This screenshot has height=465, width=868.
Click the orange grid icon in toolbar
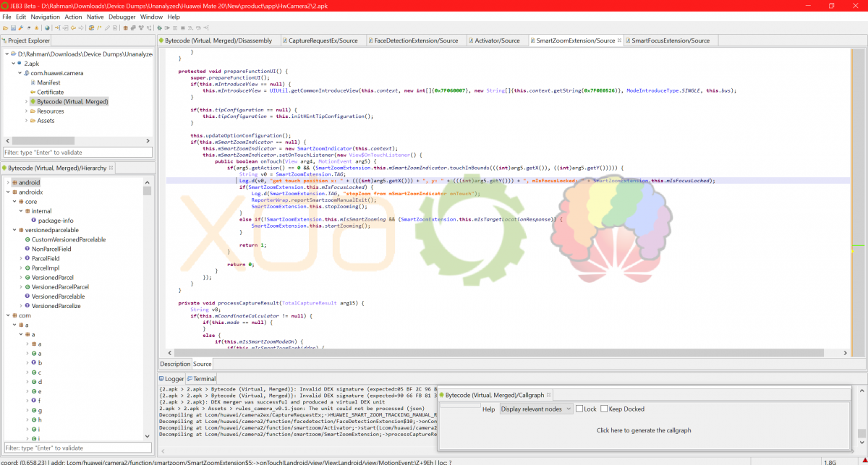pyautogui.click(x=125, y=28)
